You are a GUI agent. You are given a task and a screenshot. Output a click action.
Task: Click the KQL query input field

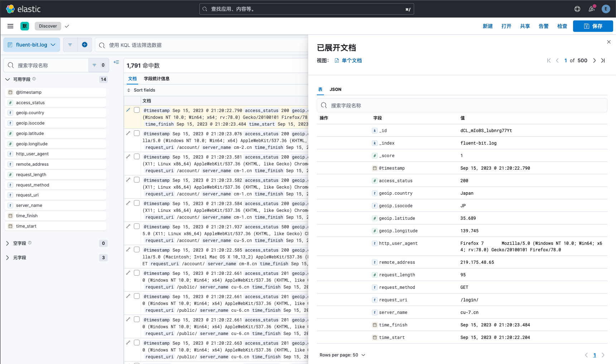204,45
